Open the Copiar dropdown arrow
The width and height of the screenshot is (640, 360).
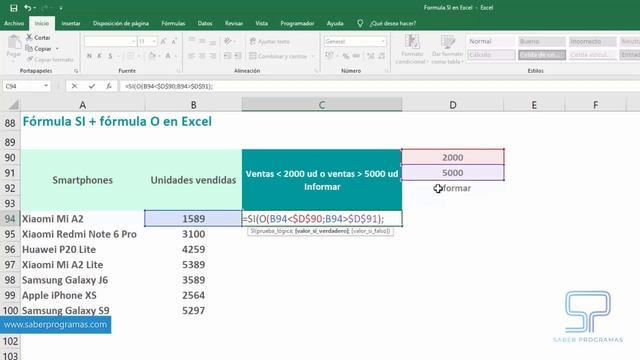pos(57,49)
